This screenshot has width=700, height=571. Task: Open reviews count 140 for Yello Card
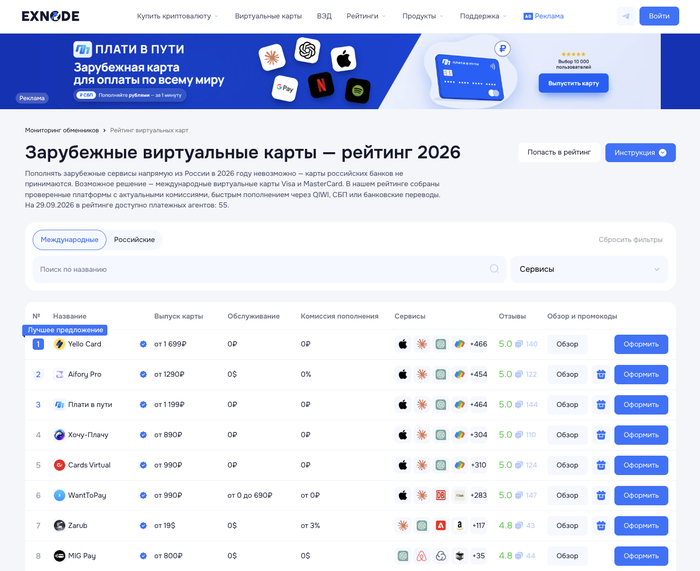pos(527,344)
